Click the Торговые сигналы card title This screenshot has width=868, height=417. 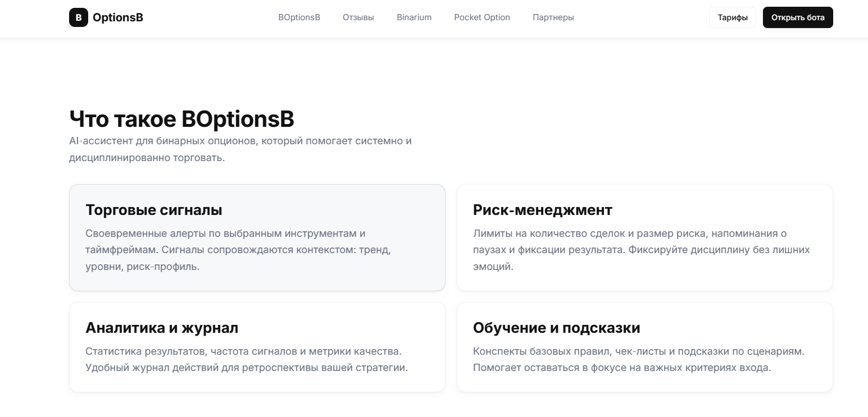coord(153,210)
